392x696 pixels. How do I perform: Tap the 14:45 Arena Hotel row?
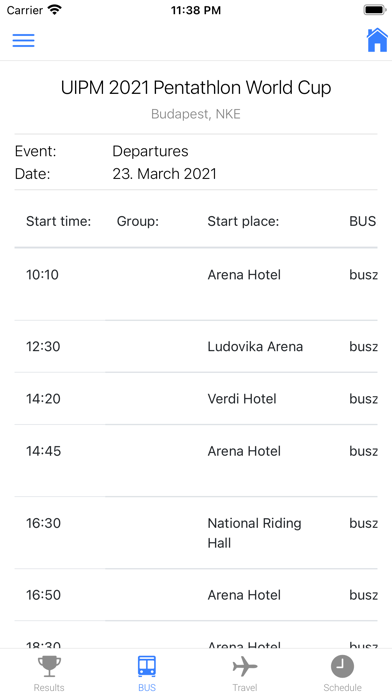click(196, 460)
